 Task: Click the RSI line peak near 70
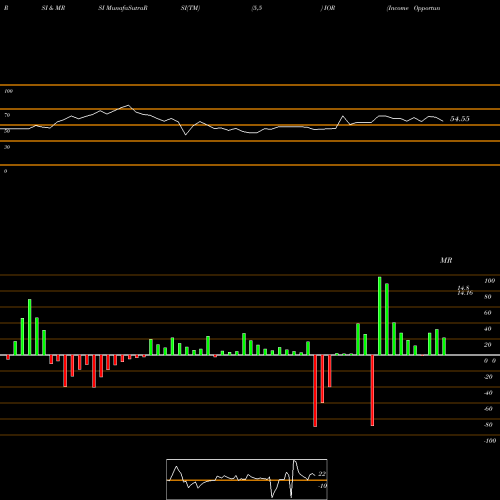tap(129, 105)
